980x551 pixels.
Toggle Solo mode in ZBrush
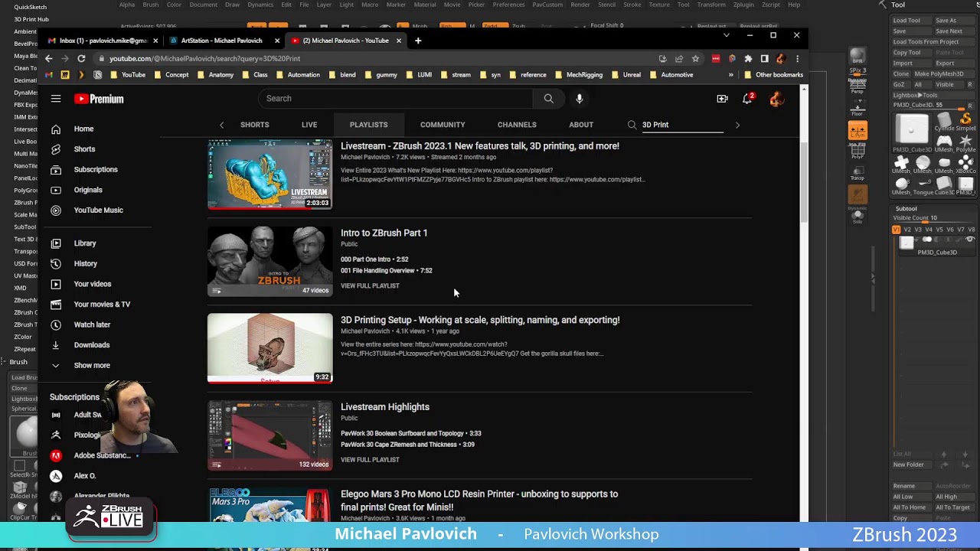click(x=857, y=215)
